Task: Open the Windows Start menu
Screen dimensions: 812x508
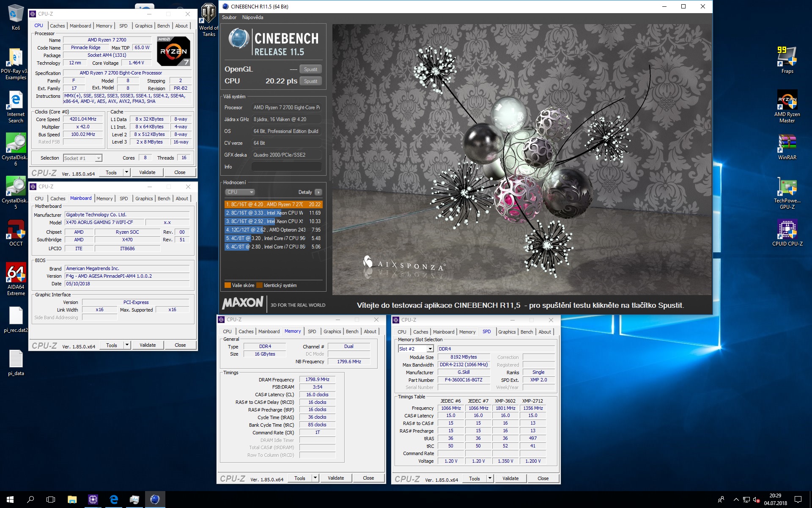Action: click(10, 500)
